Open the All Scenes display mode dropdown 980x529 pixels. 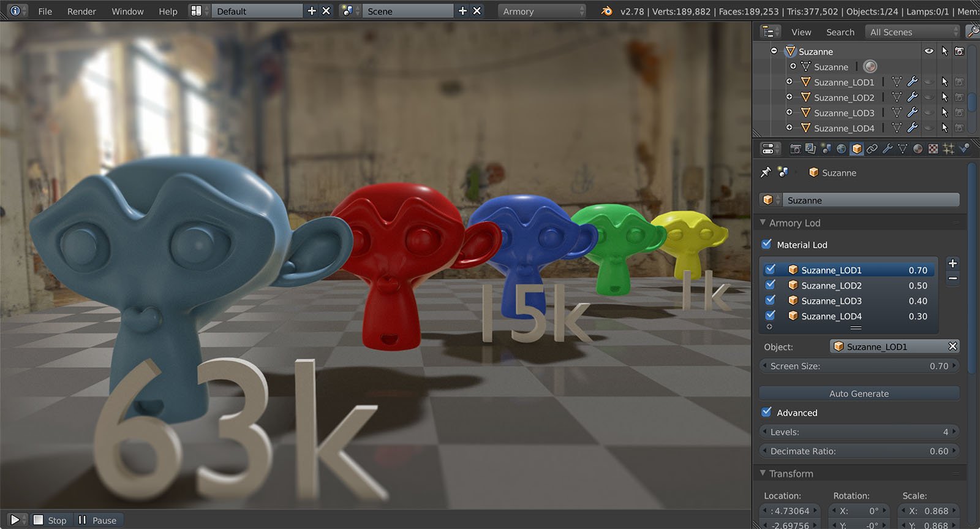pos(913,32)
